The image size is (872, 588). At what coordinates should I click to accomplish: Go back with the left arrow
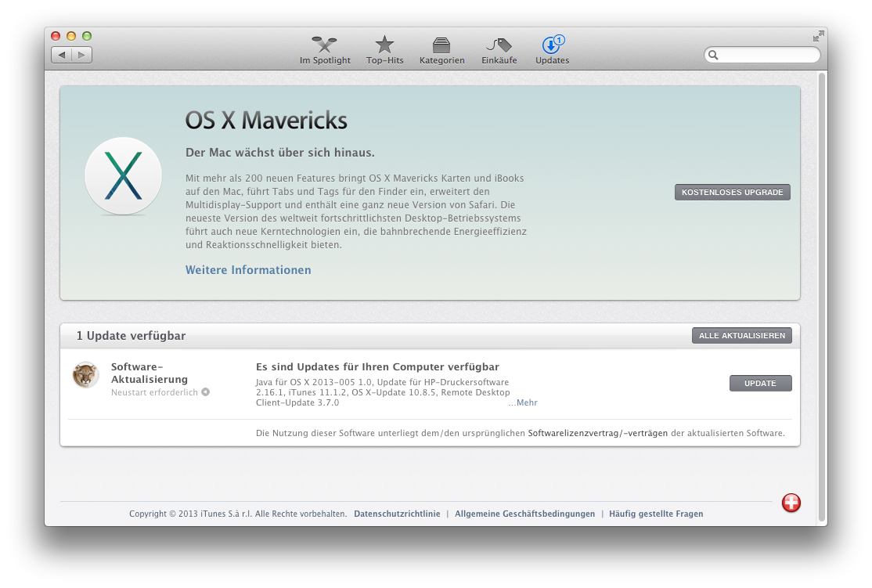point(62,55)
